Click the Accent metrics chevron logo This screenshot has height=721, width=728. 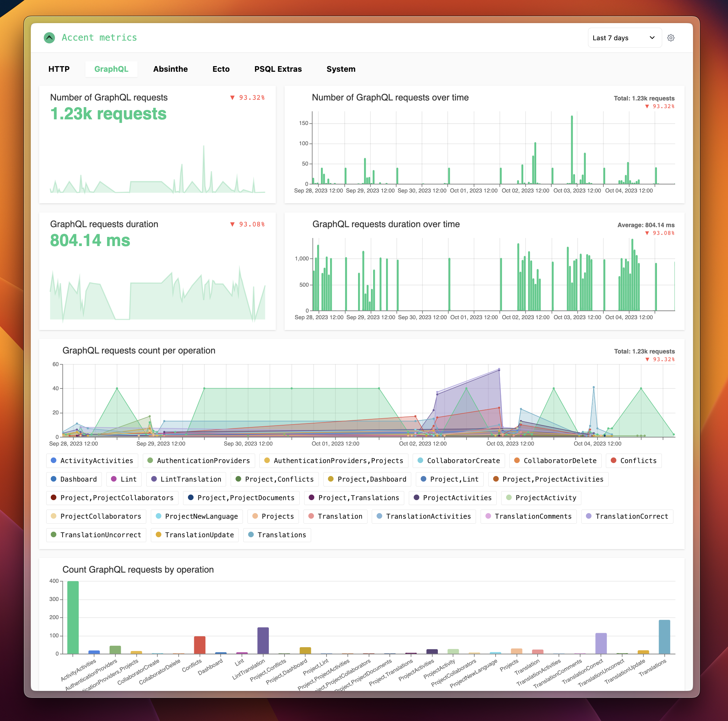(x=50, y=37)
